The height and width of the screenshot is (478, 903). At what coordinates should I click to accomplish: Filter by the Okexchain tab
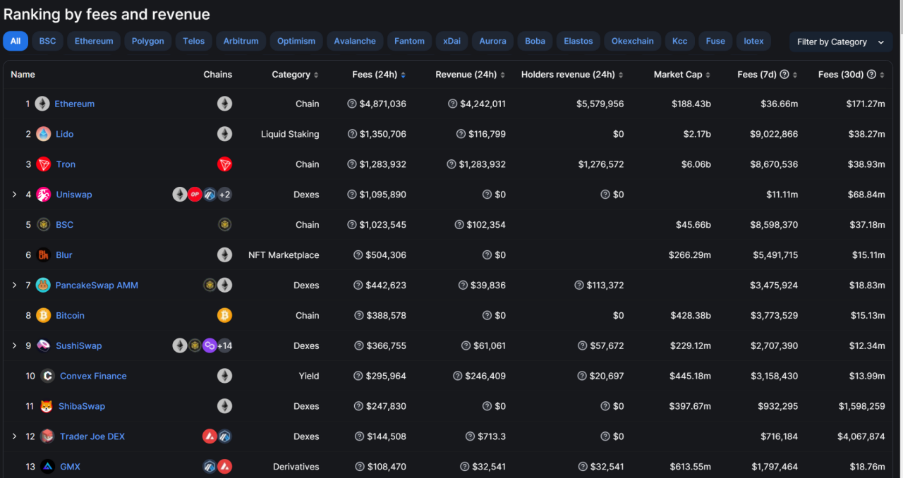pos(632,41)
